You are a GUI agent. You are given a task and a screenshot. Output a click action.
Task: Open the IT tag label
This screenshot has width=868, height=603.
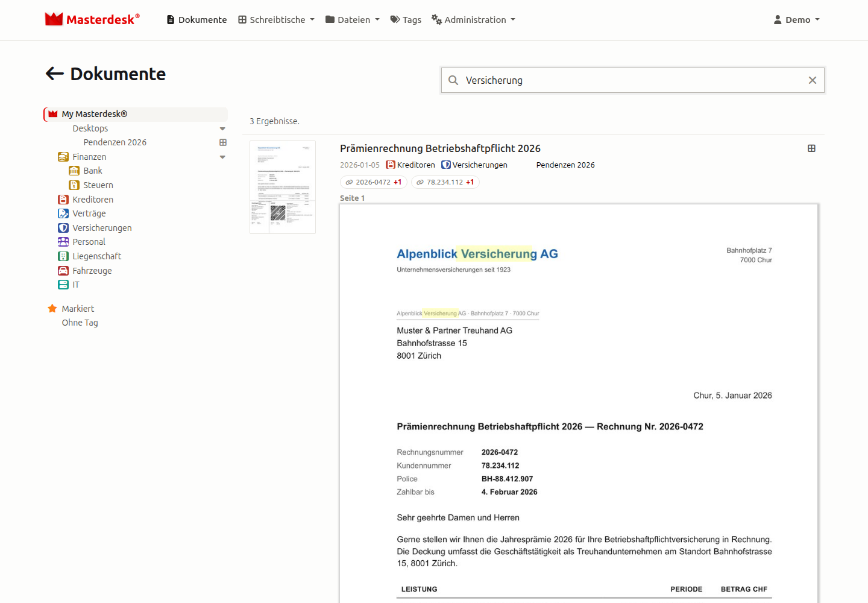[76, 285]
